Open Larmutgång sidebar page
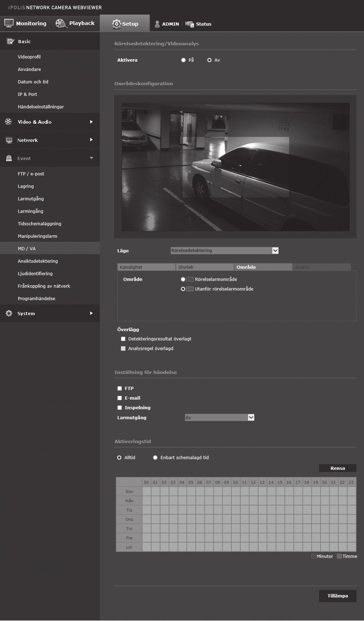 (x=31, y=199)
